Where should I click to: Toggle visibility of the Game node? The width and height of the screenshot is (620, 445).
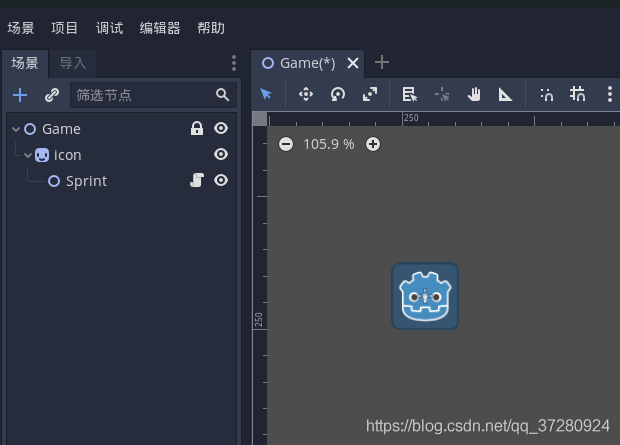point(221,128)
